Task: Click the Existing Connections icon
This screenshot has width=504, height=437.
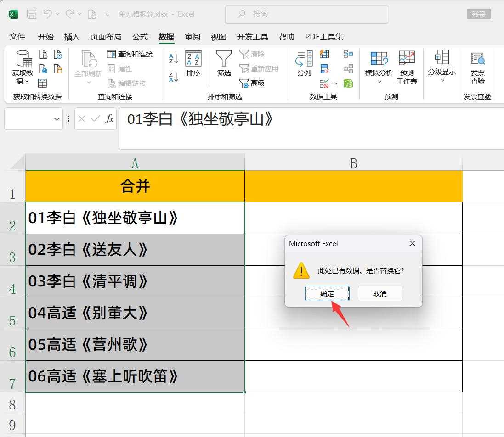Action: 58,69
